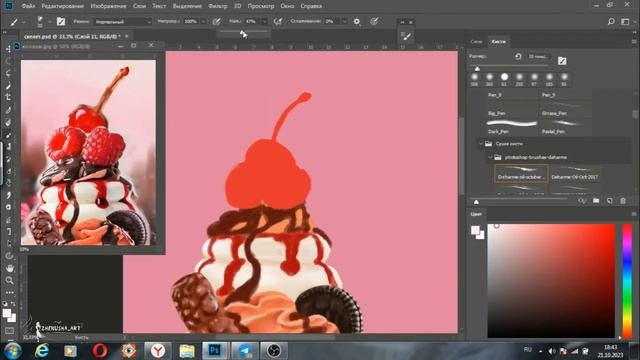
Task: Open smoothing percentage dropdown arrow
Action: (x=344, y=22)
